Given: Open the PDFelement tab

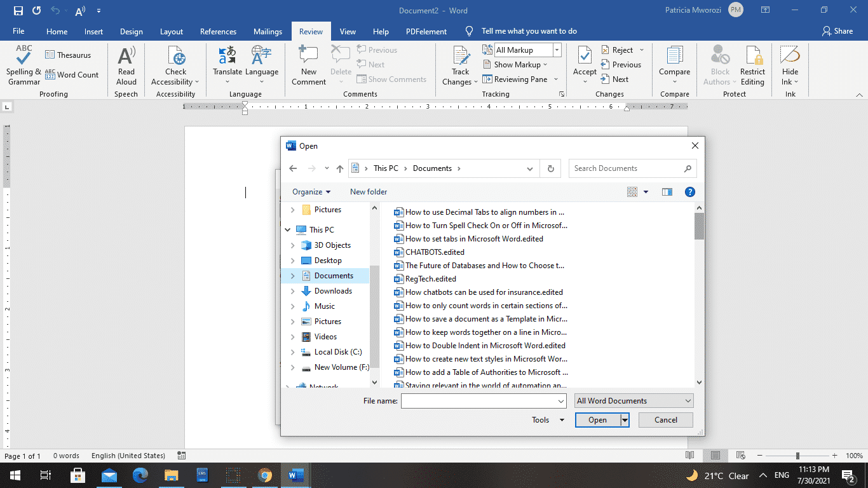Looking at the screenshot, I should point(426,30).
